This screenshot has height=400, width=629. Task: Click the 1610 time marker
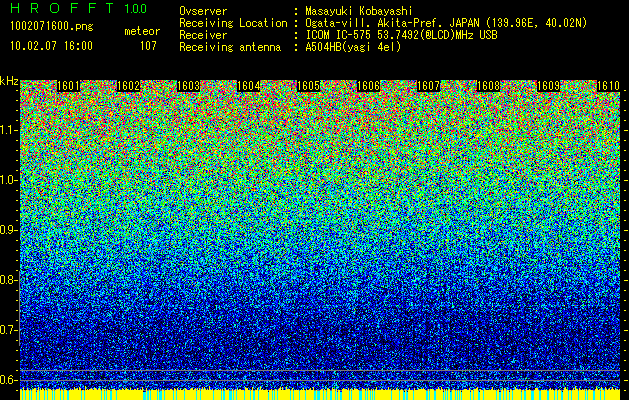pyautogui.click(x=609, y=86)
